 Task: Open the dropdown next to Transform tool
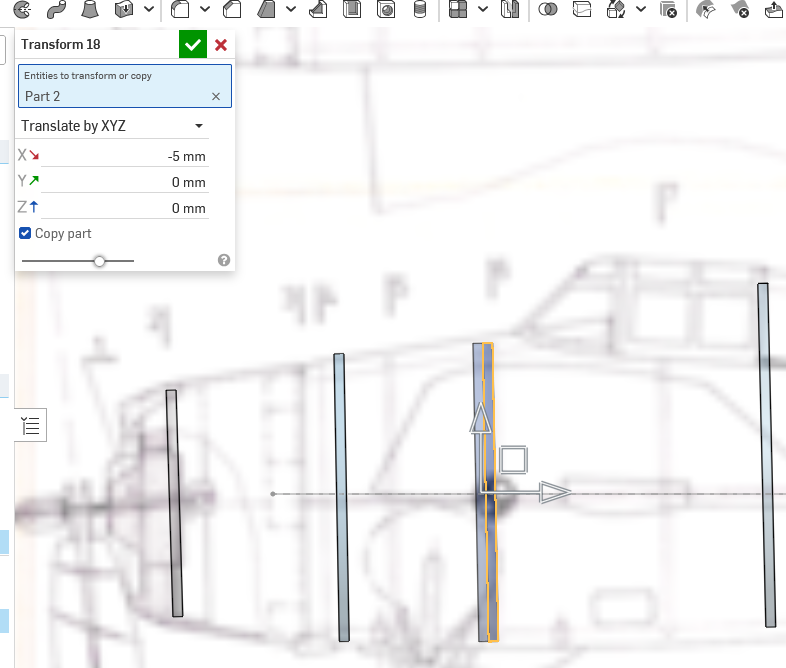point(641,9)
